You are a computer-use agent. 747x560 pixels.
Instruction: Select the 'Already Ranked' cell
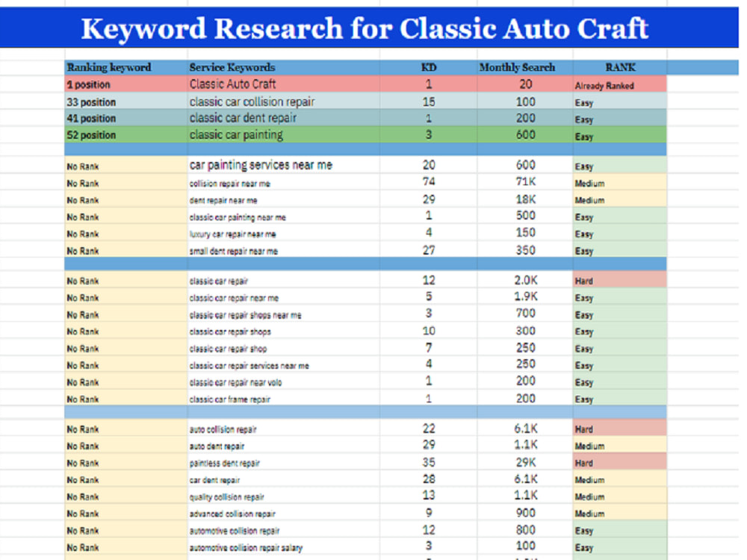click(x=619, y=84)
